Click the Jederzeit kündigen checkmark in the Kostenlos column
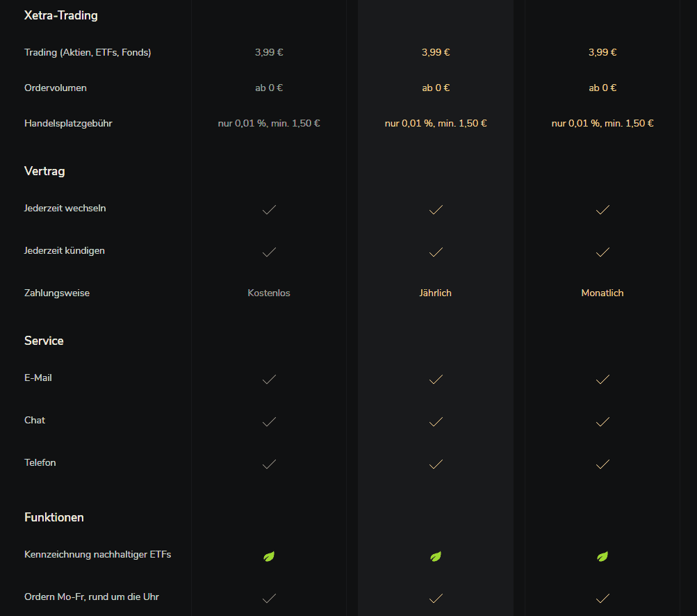 [269, 252]
